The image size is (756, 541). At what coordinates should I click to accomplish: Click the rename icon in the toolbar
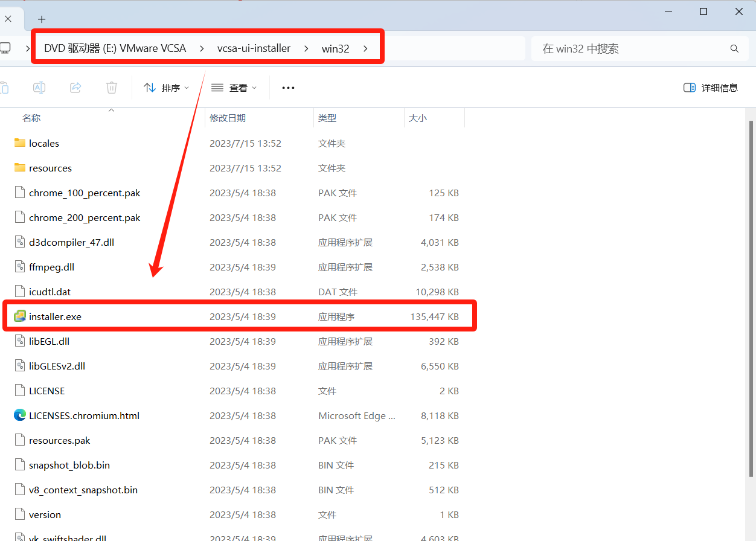coord(39,88)
